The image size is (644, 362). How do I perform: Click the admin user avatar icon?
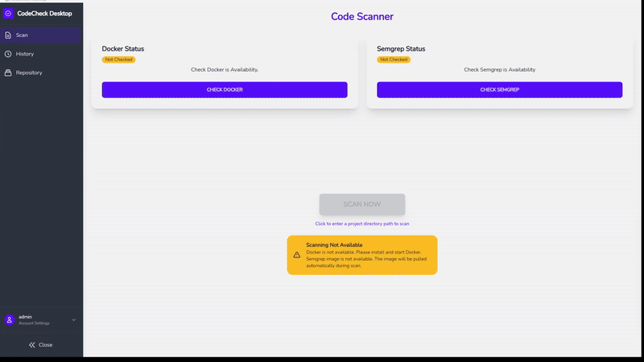[9, 319]
